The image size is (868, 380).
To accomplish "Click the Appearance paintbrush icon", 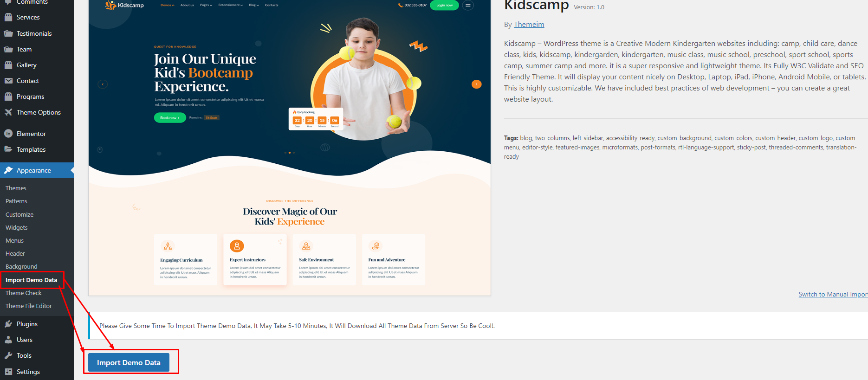I will pos(8,170).
